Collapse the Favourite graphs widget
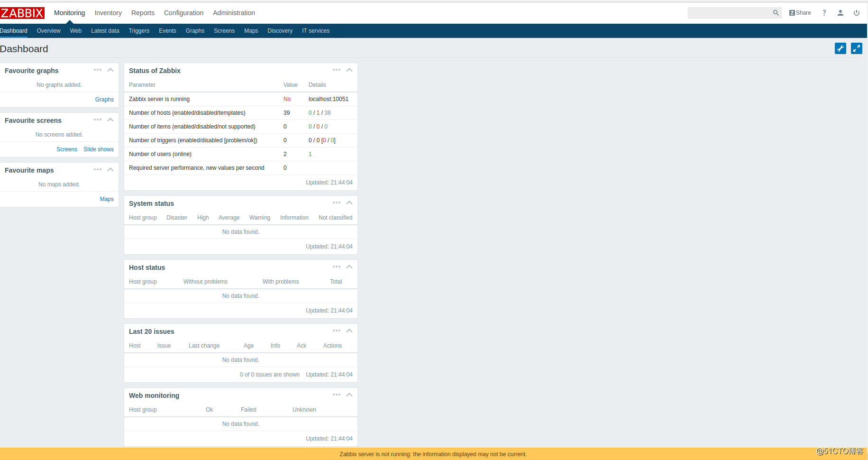The width and height of the screenshot is (868, 460). (x=110, y=70)
